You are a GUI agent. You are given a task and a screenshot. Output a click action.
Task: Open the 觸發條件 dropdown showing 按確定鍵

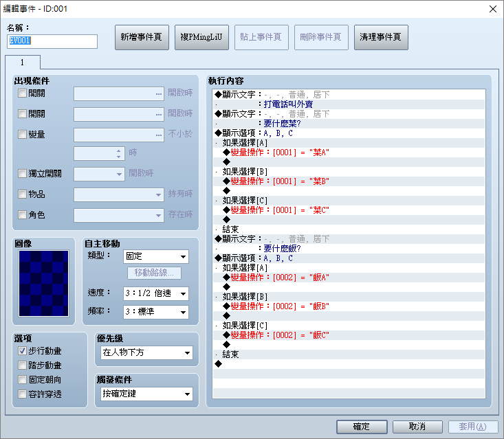[x=147, y=394]
